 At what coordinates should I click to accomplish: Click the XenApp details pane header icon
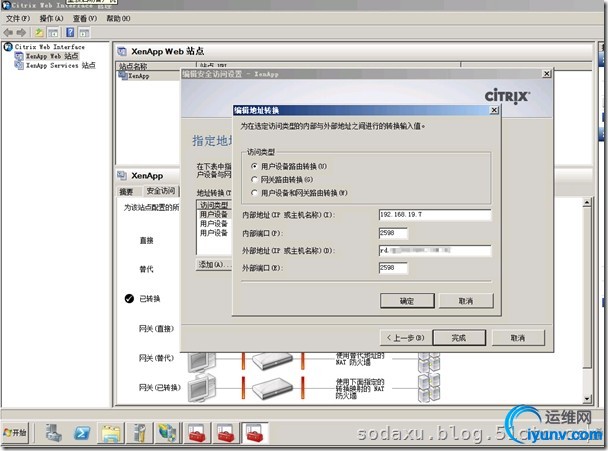[122, 175]
